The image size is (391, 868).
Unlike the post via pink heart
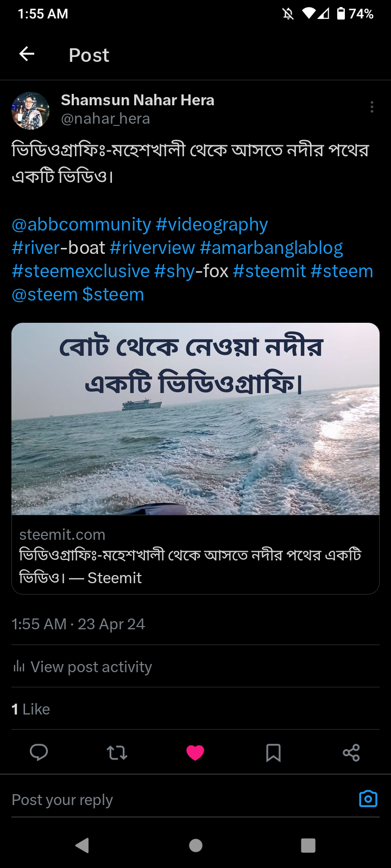(x=195, y=752)
